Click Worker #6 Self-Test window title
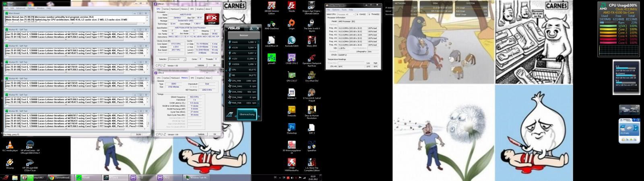 [18, 111]
